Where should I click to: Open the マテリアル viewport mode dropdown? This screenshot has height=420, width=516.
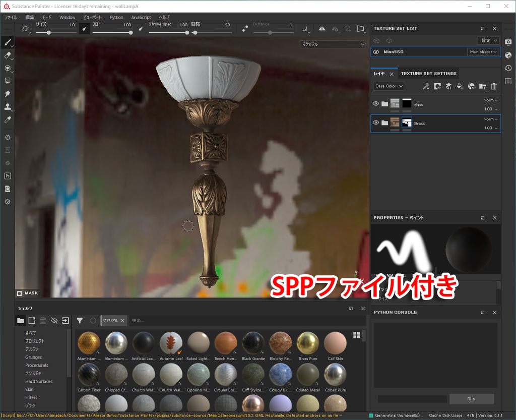(x=333, y=44)
